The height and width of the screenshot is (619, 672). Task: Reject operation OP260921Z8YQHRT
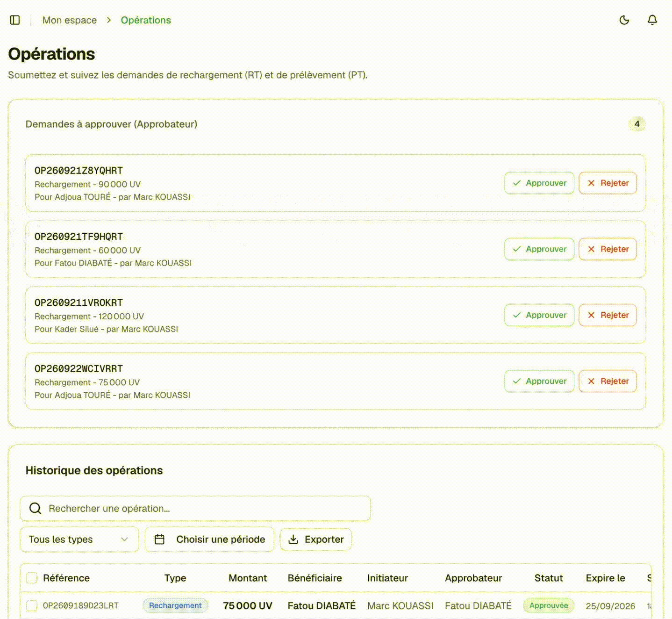(x=608, y=183)
